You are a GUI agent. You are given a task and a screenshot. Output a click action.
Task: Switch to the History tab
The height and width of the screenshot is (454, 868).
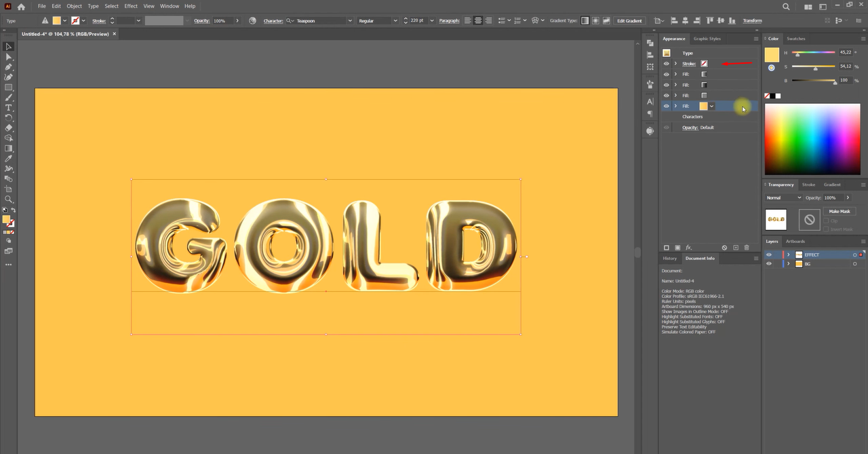[x=670, y=259]
